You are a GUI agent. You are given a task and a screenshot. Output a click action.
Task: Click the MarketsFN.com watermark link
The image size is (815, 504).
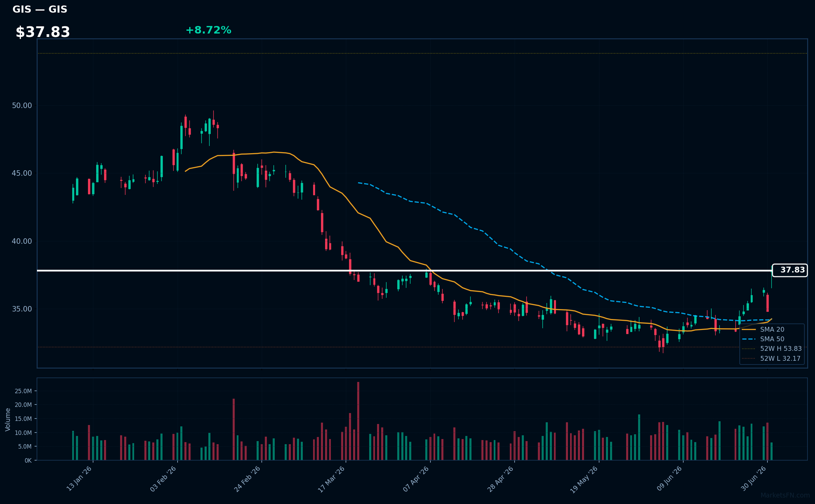coord(785,495)
